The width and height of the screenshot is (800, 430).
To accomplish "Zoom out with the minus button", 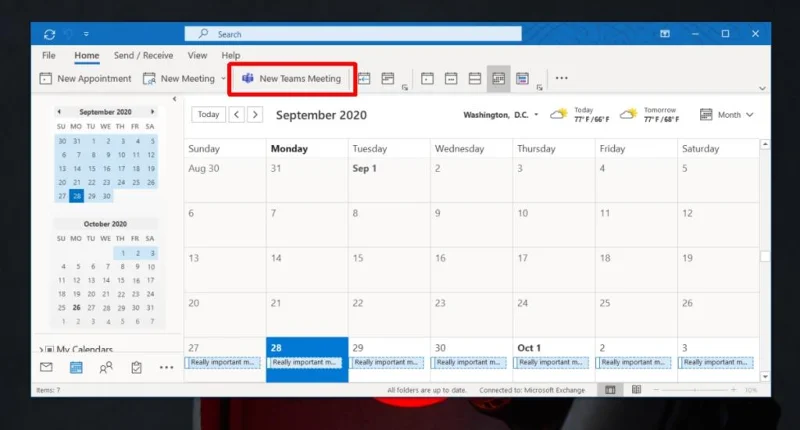I will point(656,390).
